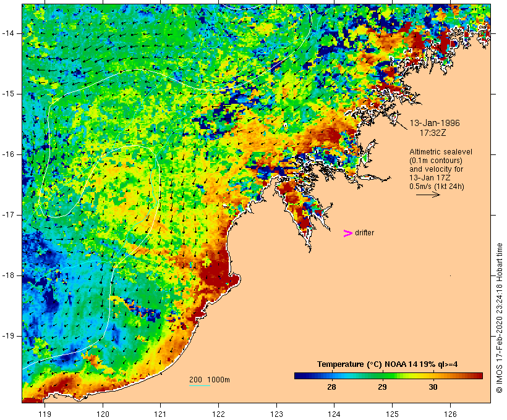
Task: Click the 'drifter' legend label
Action: [x=364, y=233]
